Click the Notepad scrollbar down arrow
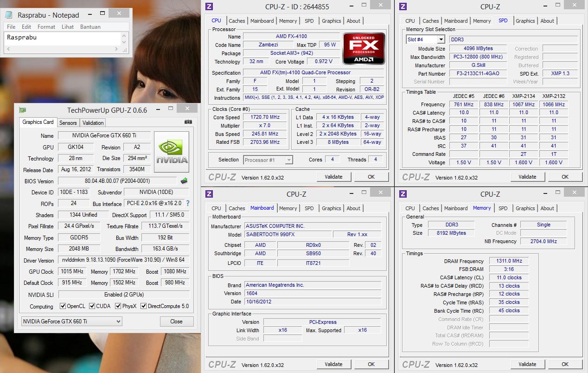 [x=124, y=42]
